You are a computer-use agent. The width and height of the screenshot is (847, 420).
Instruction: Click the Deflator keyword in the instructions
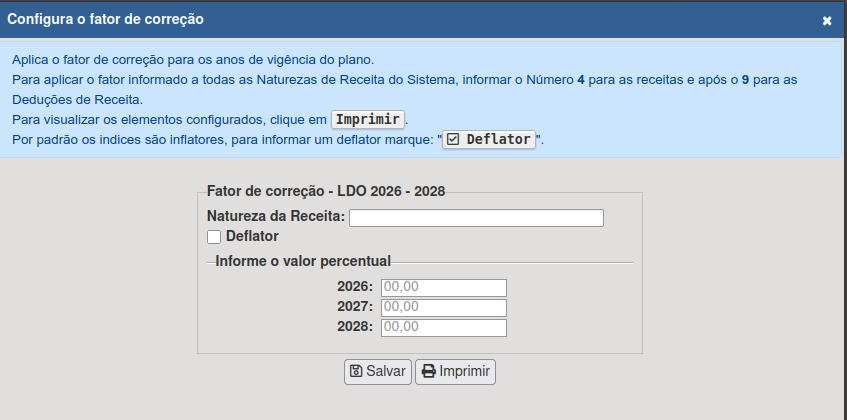(x=498, y=139)
